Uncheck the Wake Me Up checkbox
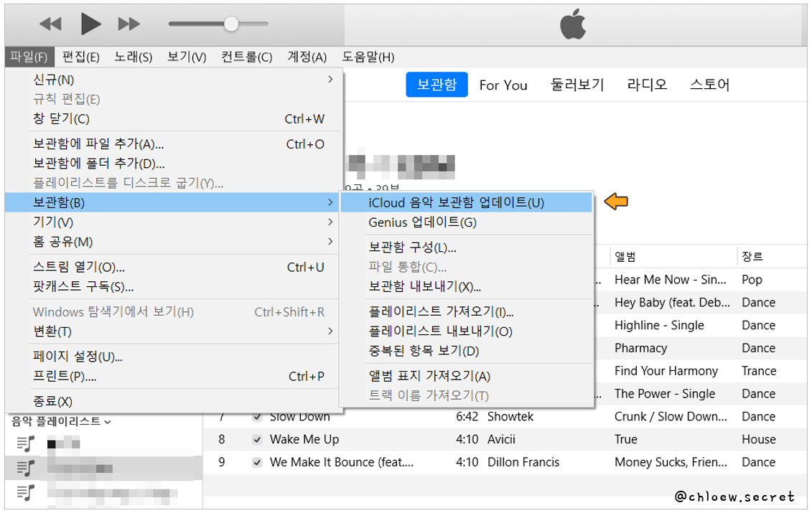This screenshot has width=812, height=513. [x=257, y=440]
